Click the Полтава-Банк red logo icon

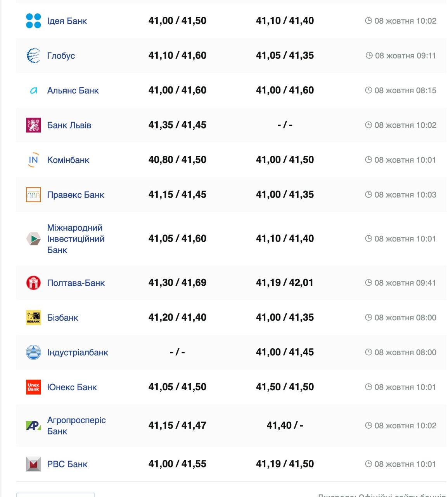click(x=33, y=283)
